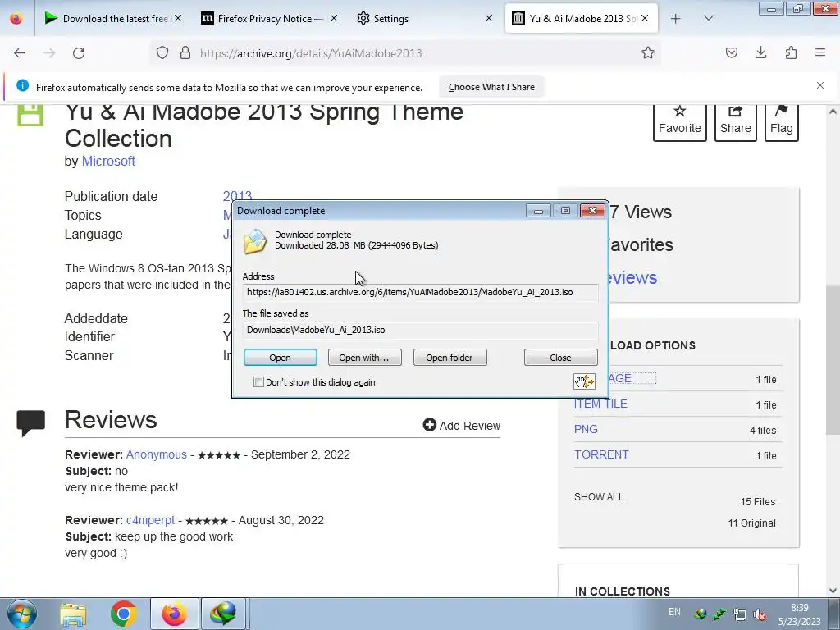Click the Favorite star button

click(680, 121)
